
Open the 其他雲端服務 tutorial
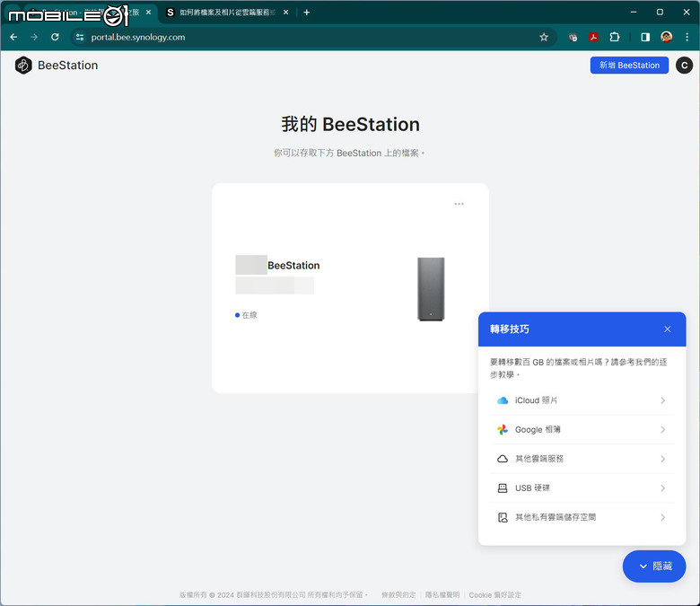tap(582, 459)
